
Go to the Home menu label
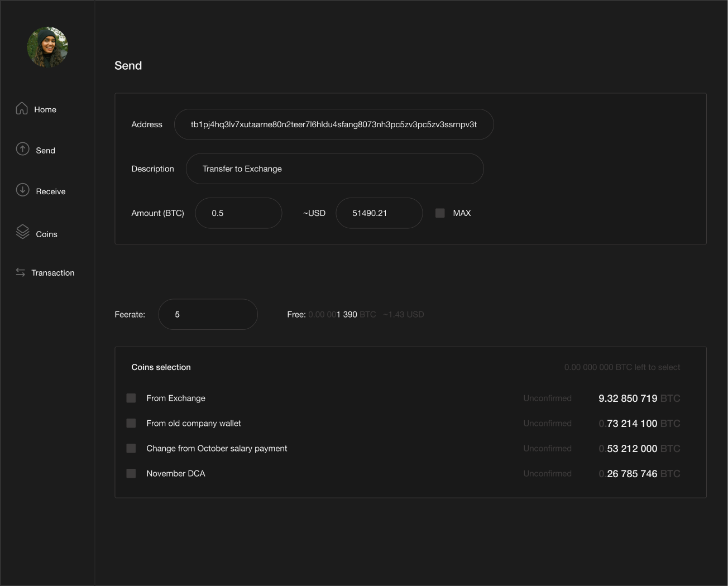pyautogui.click(x=45, y=109)
